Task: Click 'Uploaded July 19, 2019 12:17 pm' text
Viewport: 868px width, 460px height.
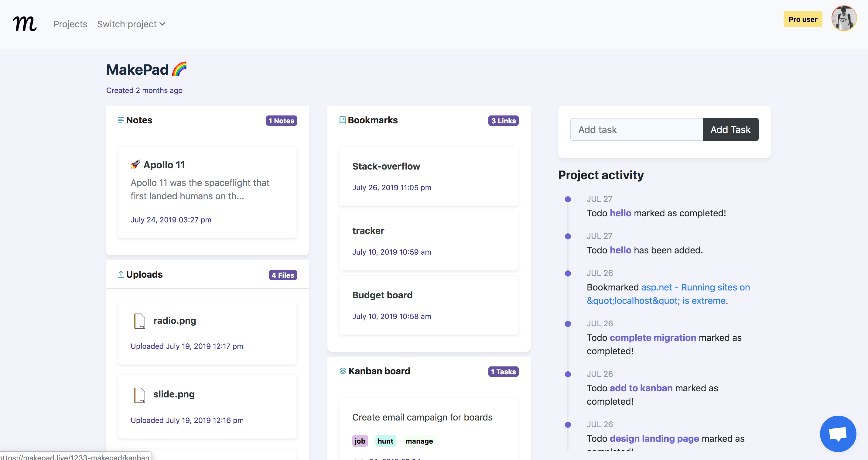Action: [187, 346]
